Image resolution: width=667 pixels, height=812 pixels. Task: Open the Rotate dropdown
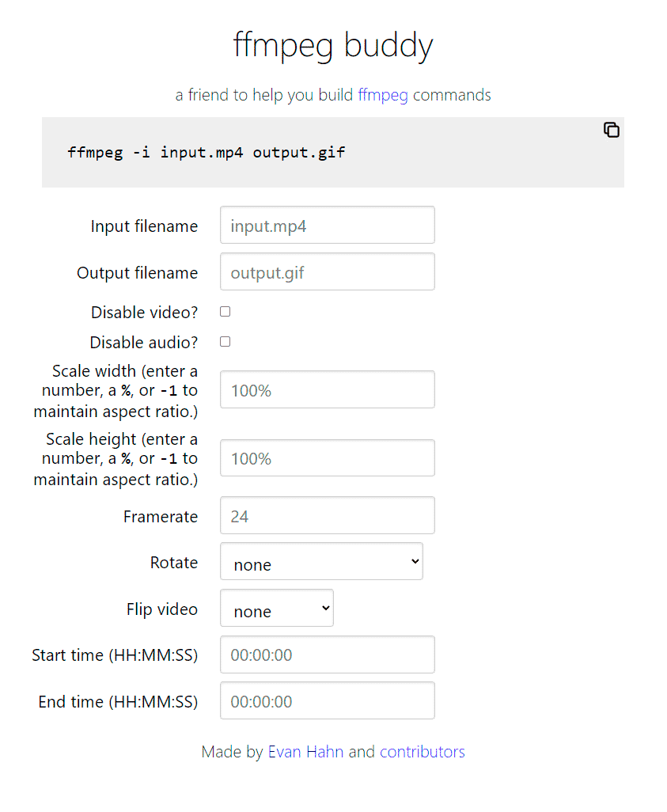point(321,561)
